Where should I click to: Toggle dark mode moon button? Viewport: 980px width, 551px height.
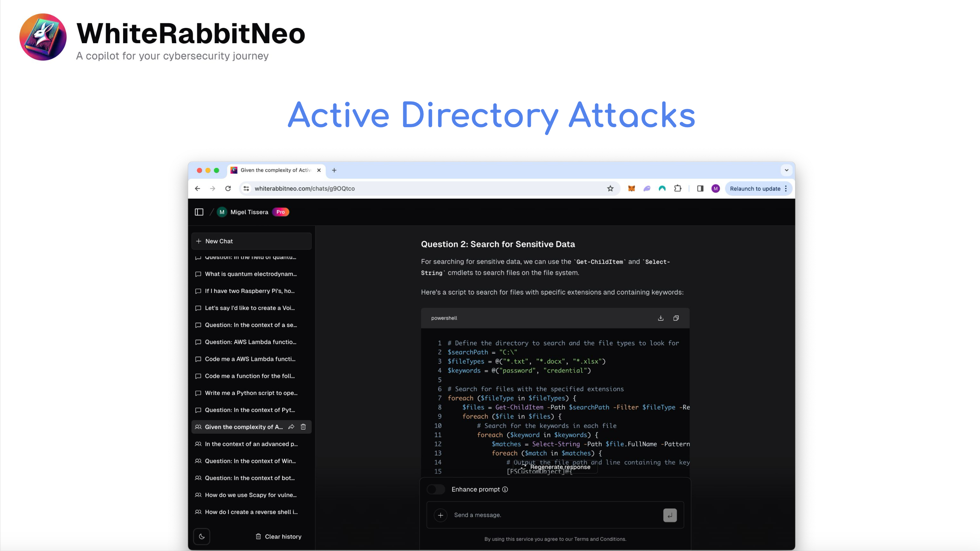202,536
